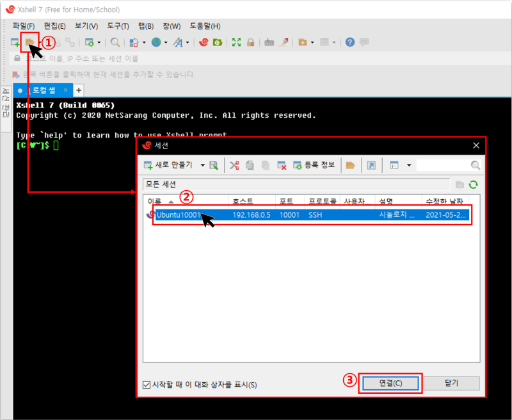Click the 닫기 close button in dialog
The image size is (512, 420).
[452, 383]
